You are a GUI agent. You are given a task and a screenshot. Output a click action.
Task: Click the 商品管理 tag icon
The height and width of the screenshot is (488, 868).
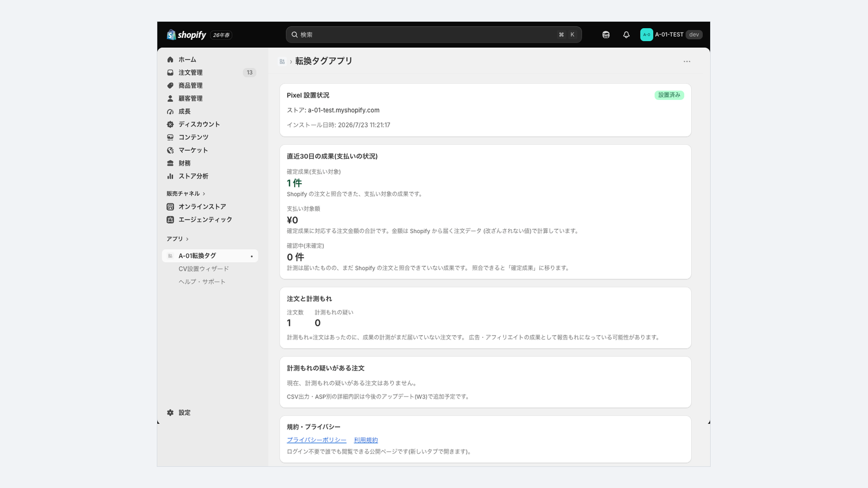[170, 86]
